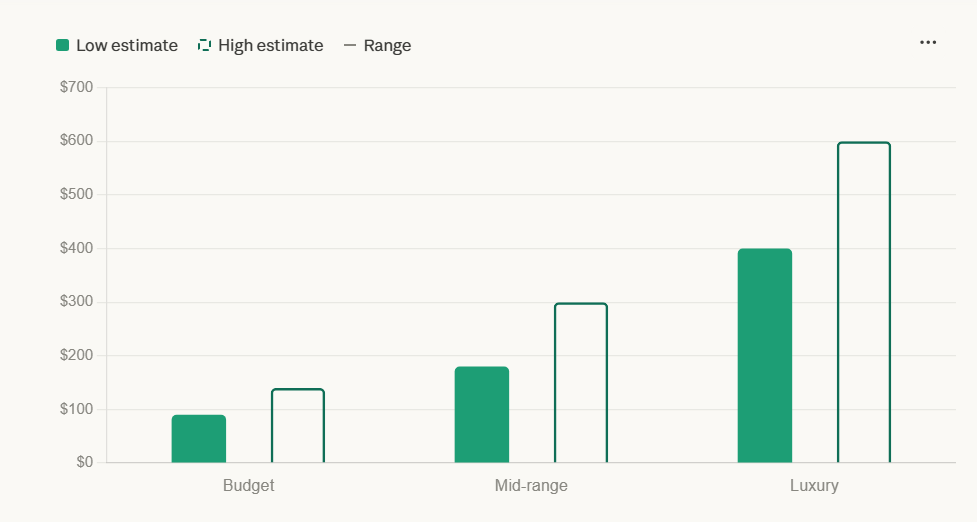
Task: Click the $200 y-axis tick label
Action: click(77, 355)
